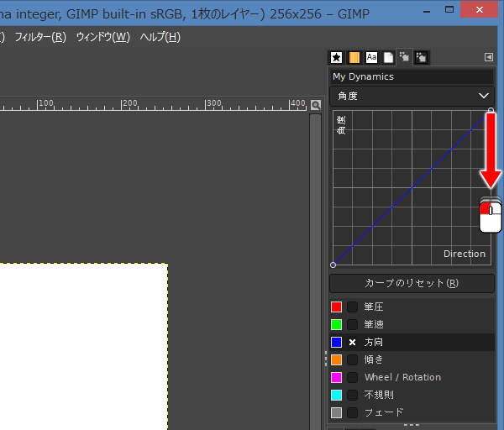Toggle the フェード (fade) checkbox
This screenshot has height=430, width=504.
coord(353,412)
